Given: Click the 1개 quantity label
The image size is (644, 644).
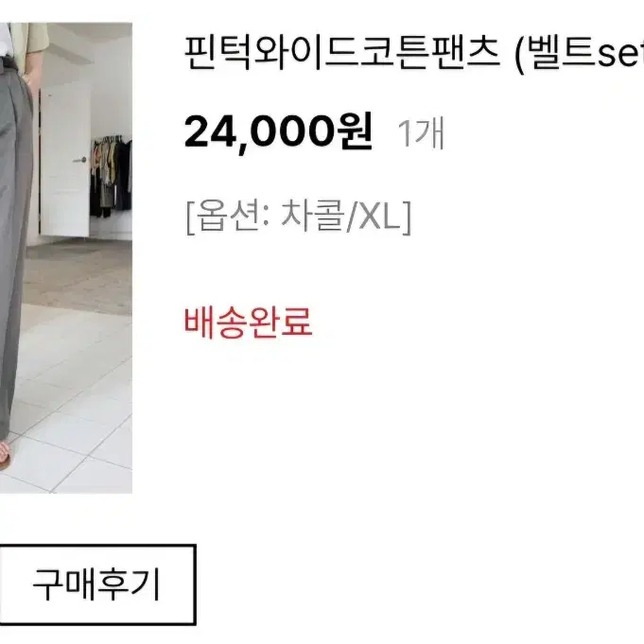Looking at the screenshot, I should pyautogui.click(x=421, y=133).
